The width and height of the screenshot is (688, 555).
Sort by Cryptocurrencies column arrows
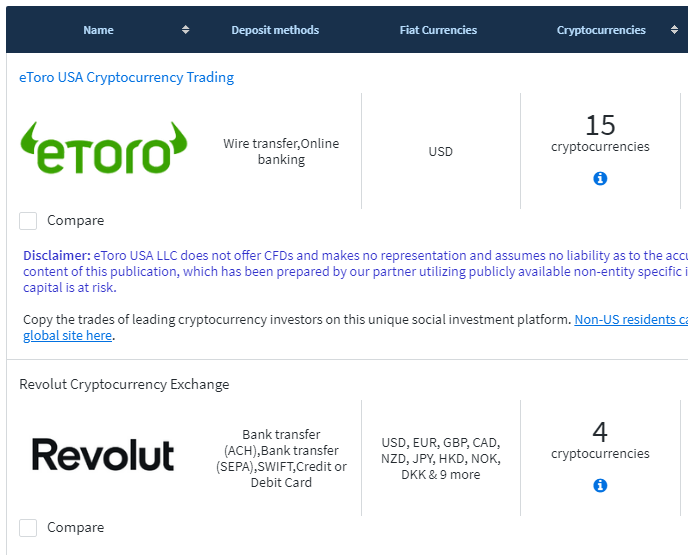coord(674,30)
